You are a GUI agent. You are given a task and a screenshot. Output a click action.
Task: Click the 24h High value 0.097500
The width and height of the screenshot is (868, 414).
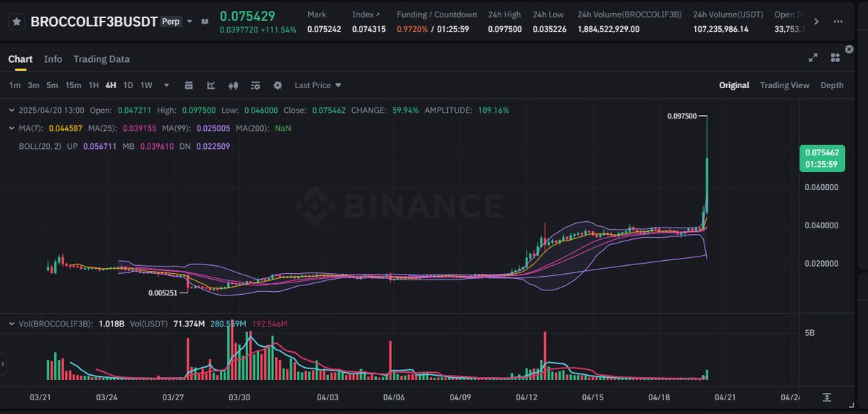506,30
